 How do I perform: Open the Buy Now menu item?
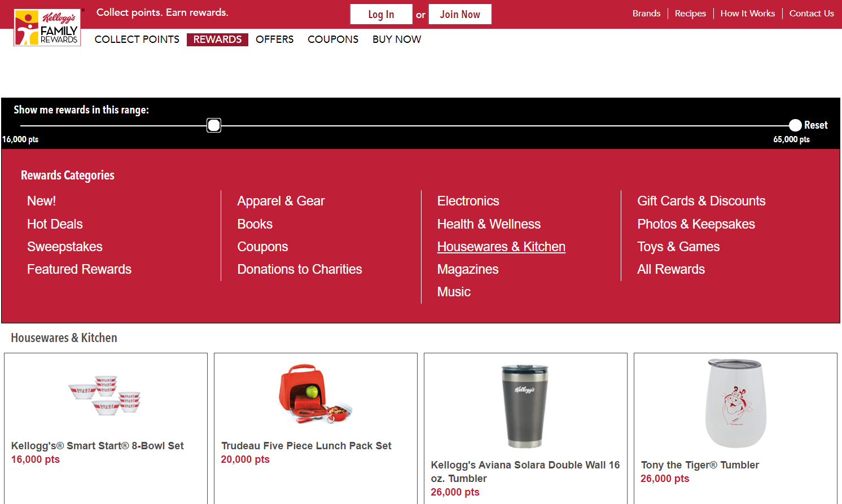[x=397, y=40]
